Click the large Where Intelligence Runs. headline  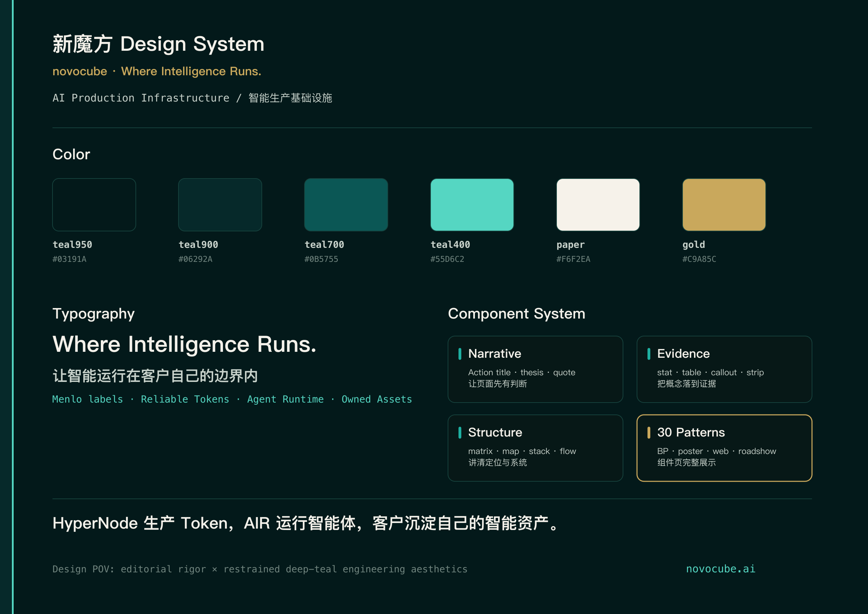click(184, 344)
